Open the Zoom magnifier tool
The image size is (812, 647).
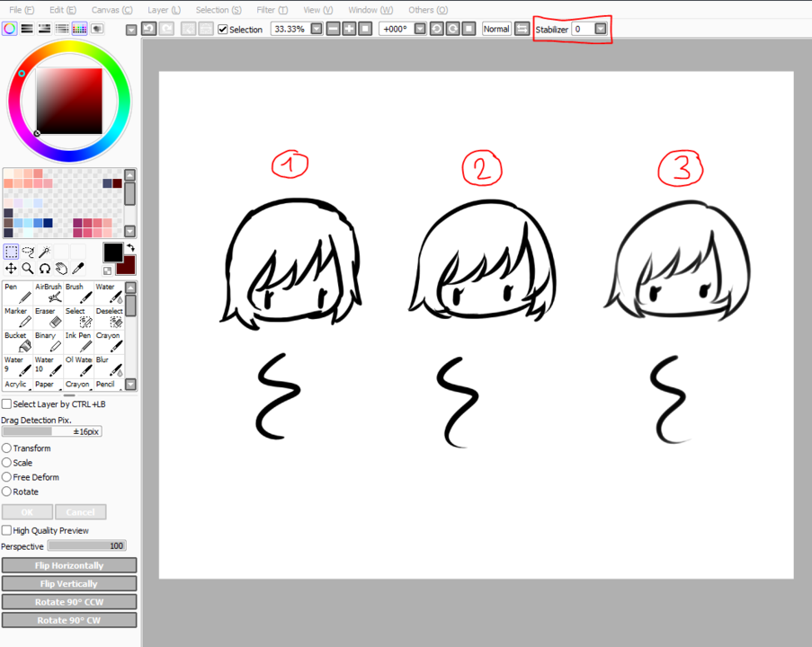click(x=26, y=269)
